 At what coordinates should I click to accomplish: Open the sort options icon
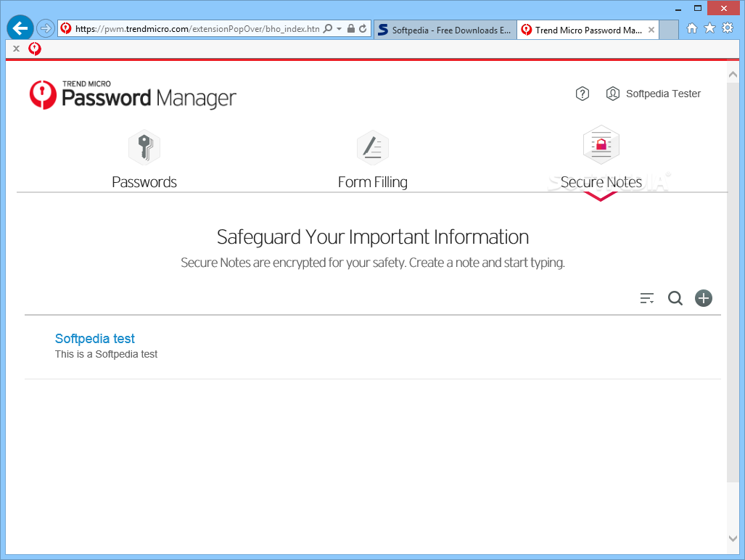coord(646,298)
